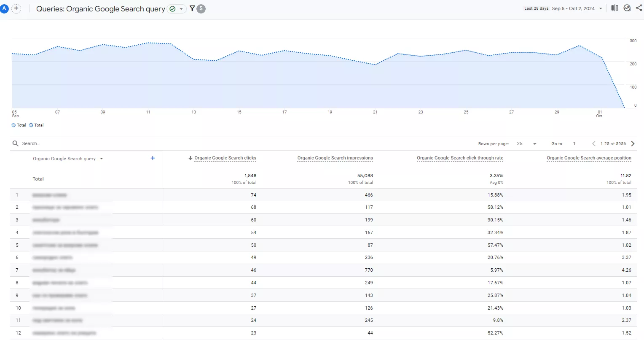The image size is (644, 340).
Task: Sort by Organic Google Search impressions column
Action: pyautogui.click(x=335, y=158)
